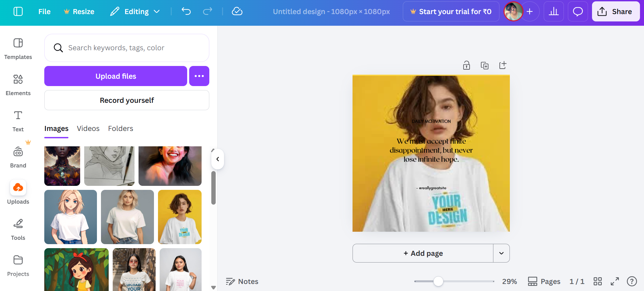
Task: Edit the Untitled design title
Action: click(x=331, y=11)
